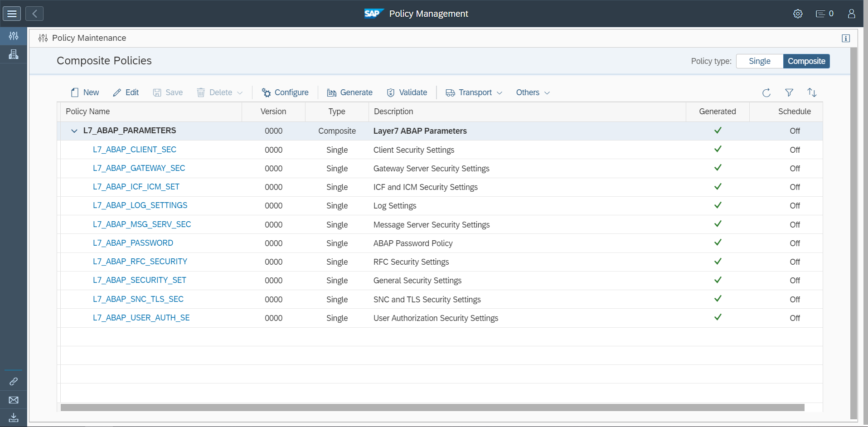The height and width of the screenshot is (427, 868).
Task: Click the 'Layer7 ABAP Parameters' description
Action: point(420,131)
